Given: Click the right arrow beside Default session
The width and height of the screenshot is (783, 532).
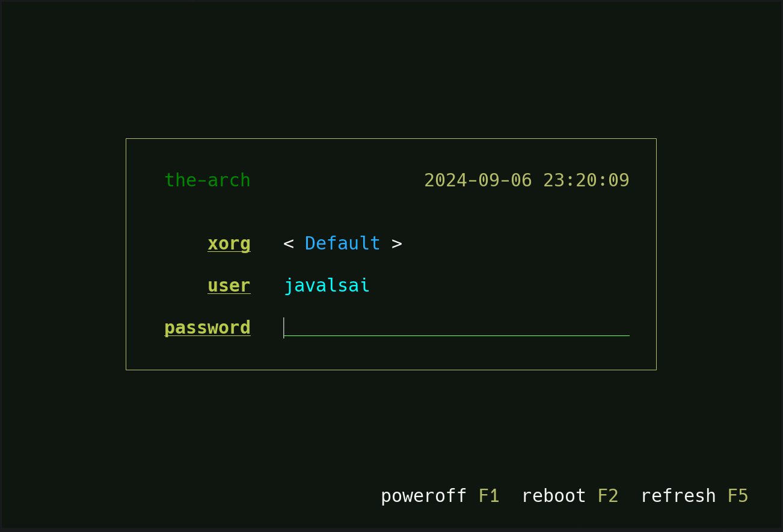Looking at the screenshot, I should (397, 244).
